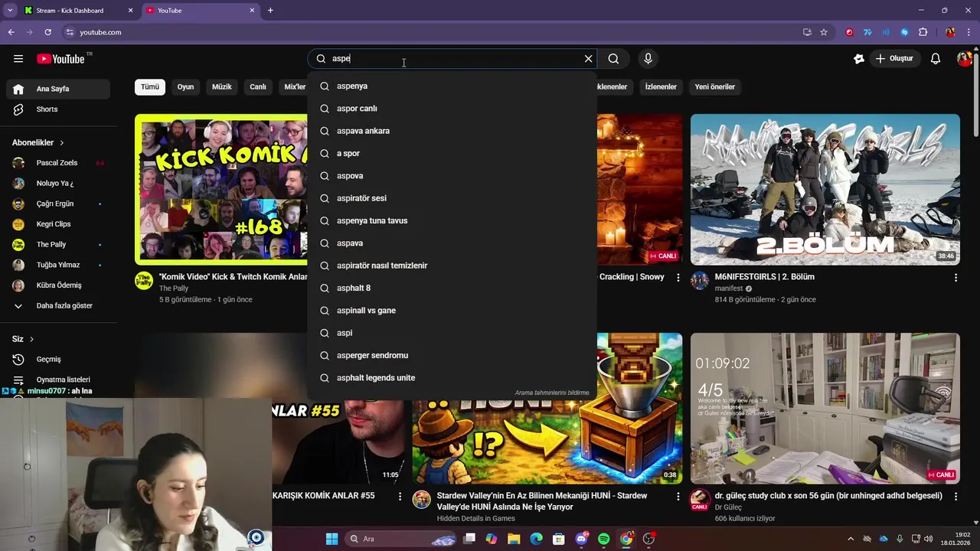This screenshot has height=551, width=980.
Task: Expand the Abonelikler section chevron
Action: [62, 143]
